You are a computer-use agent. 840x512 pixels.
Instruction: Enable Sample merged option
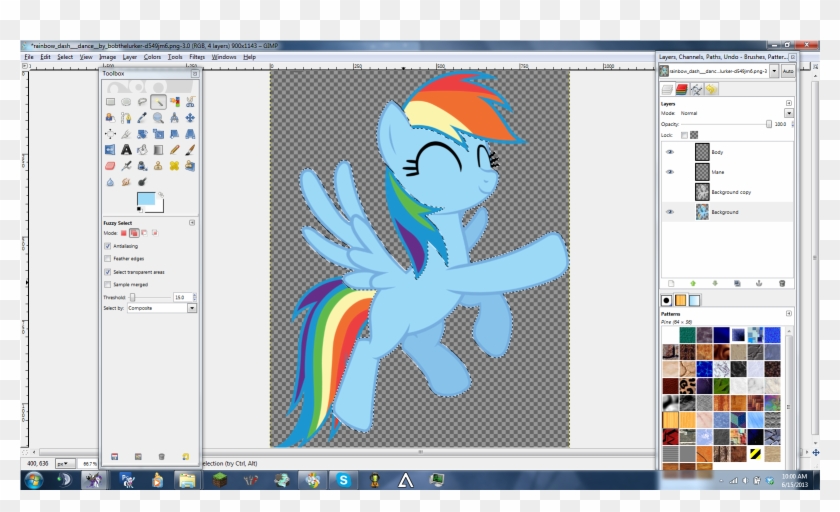click(x=107, y=285)
